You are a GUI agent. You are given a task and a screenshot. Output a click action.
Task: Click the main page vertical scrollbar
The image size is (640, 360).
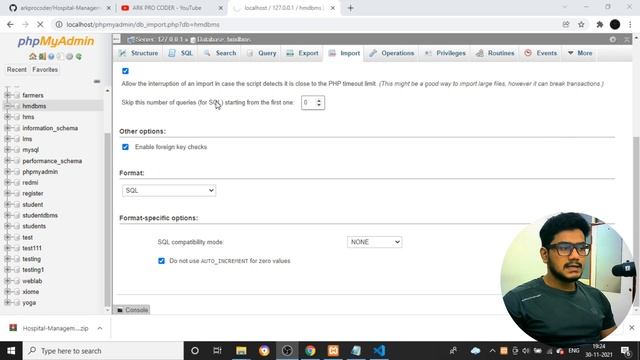click(x=636, y=220)
